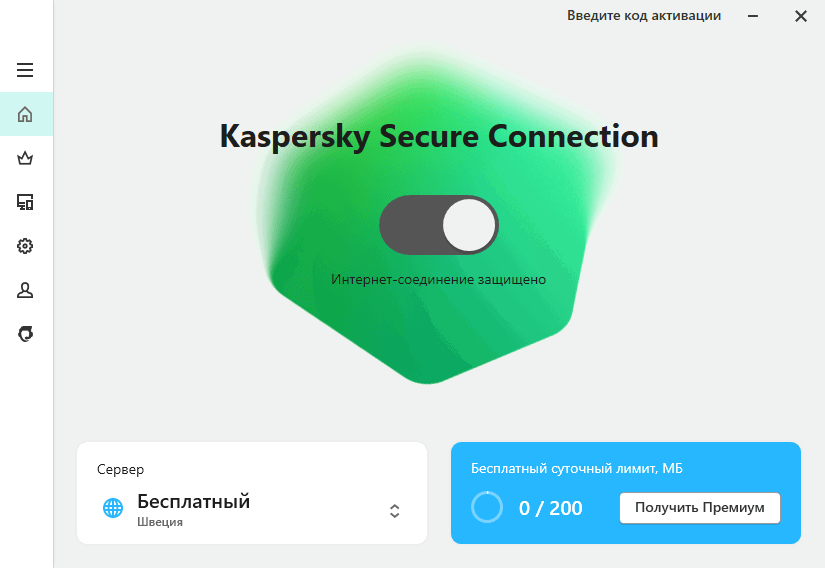Go to the Home screen icon
The image size is (825, 568).
pos(25,114)
